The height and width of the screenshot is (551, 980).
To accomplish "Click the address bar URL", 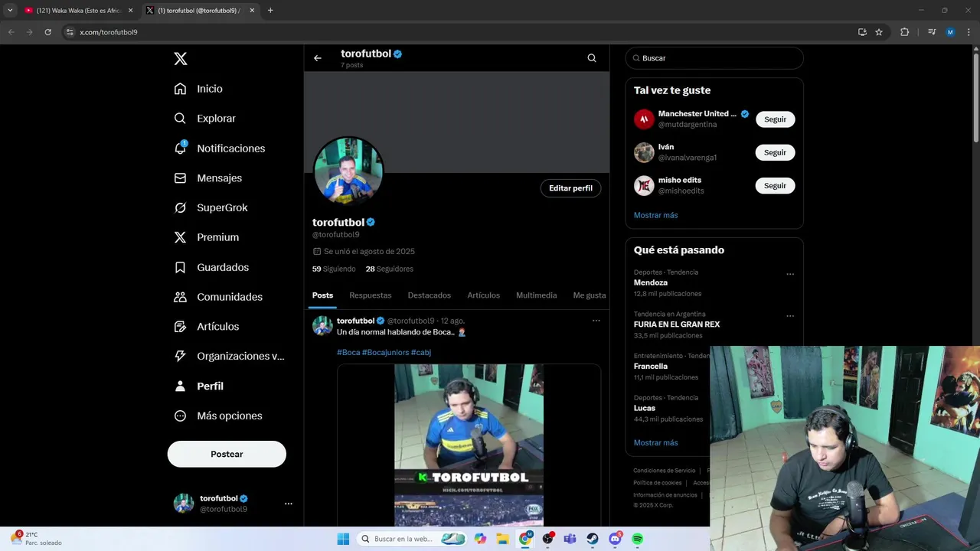I will [x=109, y=32].
